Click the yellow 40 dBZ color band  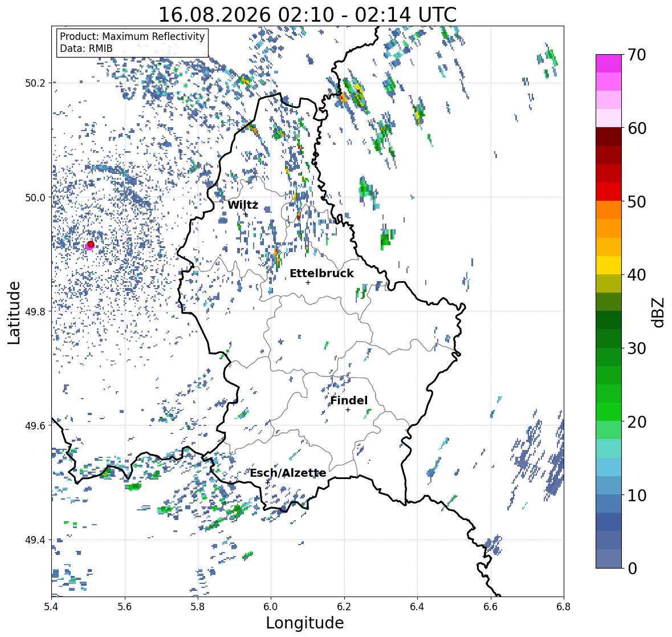[609, 265]
